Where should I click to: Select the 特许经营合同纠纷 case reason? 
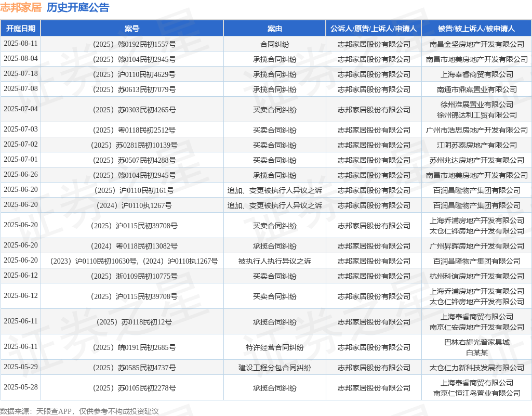[x=274, y=347]
